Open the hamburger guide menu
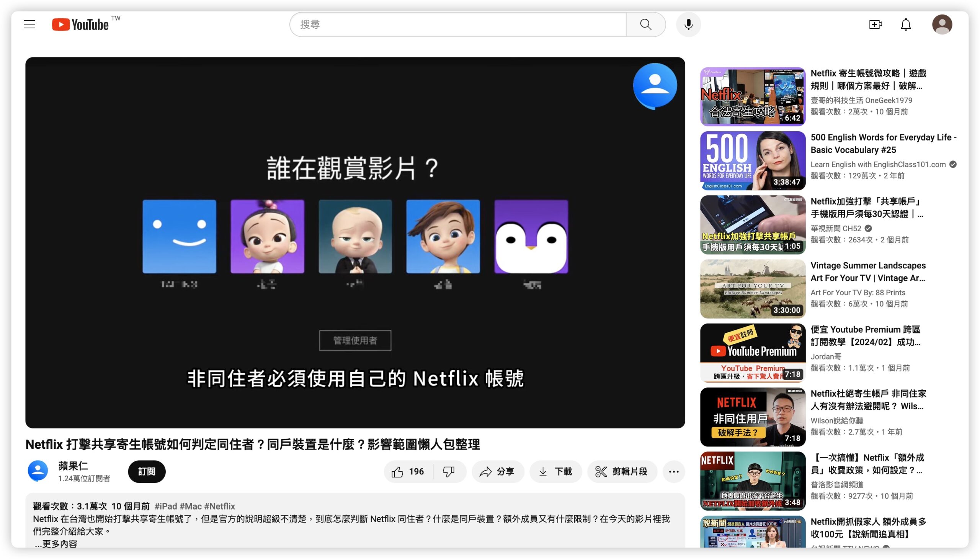980x559 pixels. pos(29,25)
